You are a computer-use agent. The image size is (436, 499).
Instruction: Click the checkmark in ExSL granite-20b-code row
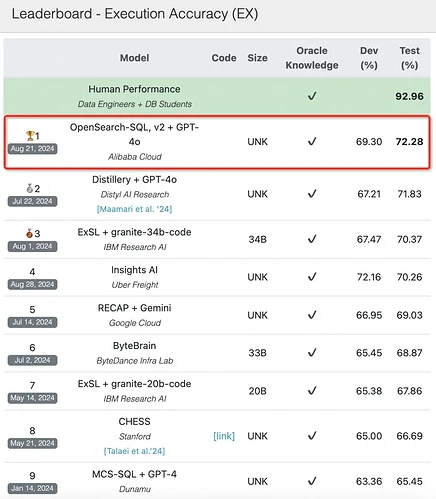(x=312, y=390)
